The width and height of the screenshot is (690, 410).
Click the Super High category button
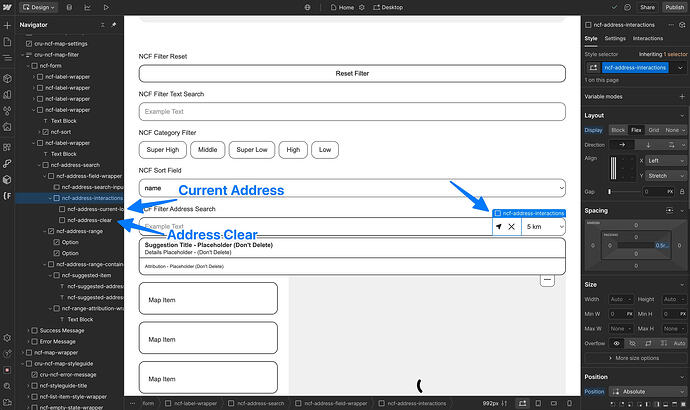pyautogui.click(x=163, y=150)
